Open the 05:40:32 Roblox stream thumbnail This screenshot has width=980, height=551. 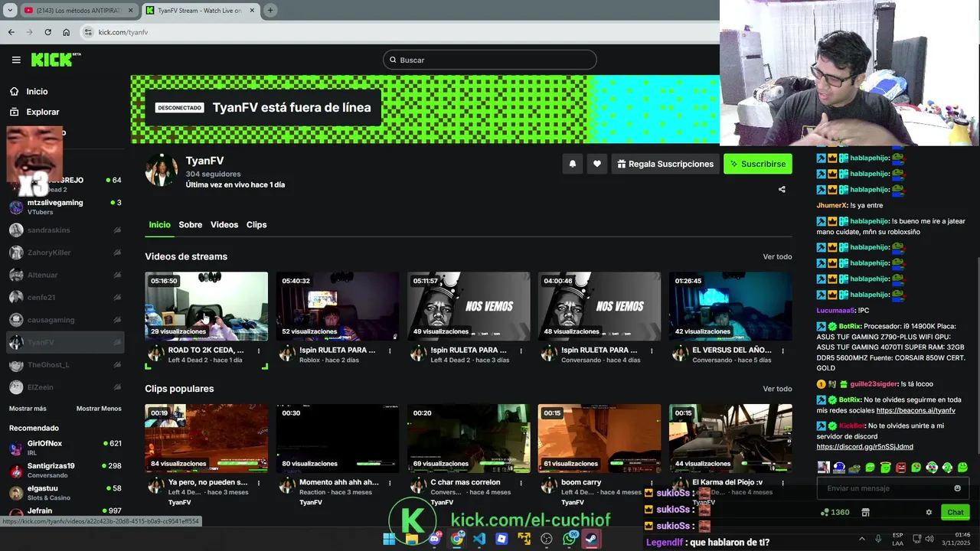338,306
